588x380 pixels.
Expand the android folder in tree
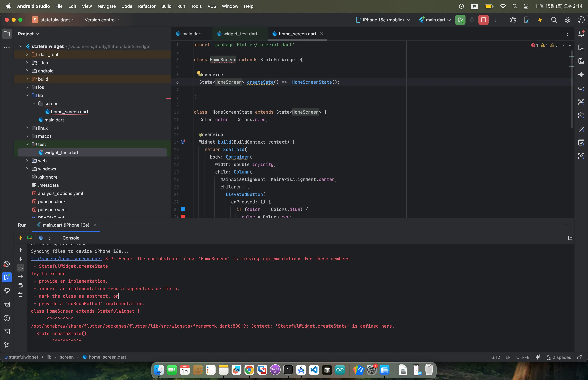(x=27, y=71)
